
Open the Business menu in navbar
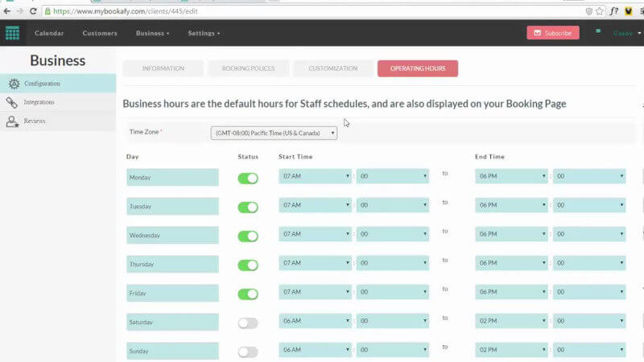click(152, 33)
